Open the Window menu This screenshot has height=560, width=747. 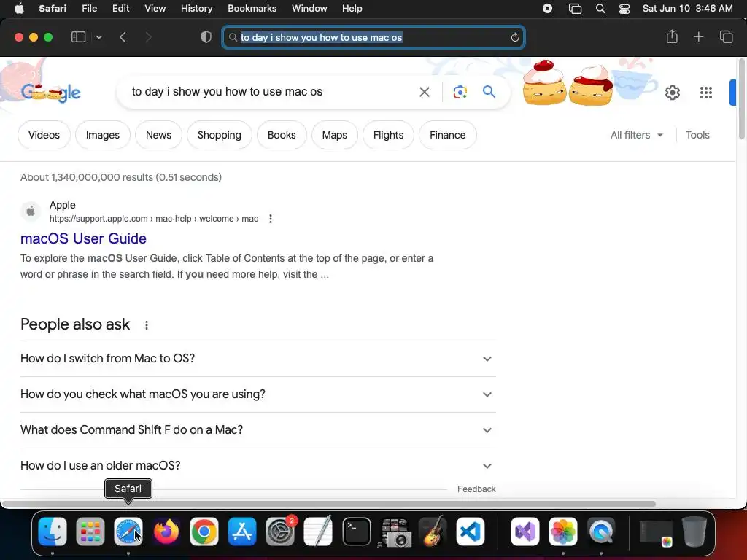(309, 8)
